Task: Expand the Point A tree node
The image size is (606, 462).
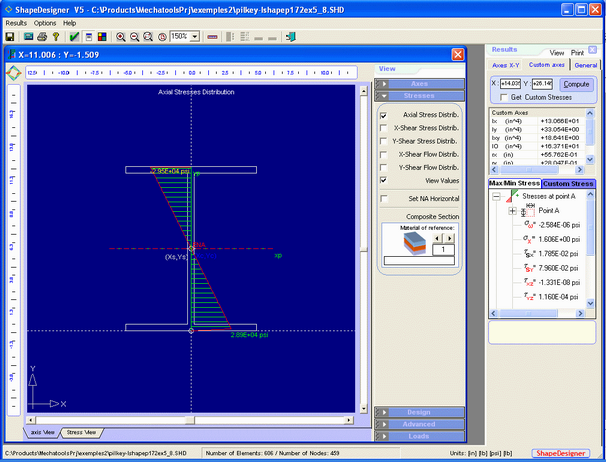Action: (x=512, y=211)
